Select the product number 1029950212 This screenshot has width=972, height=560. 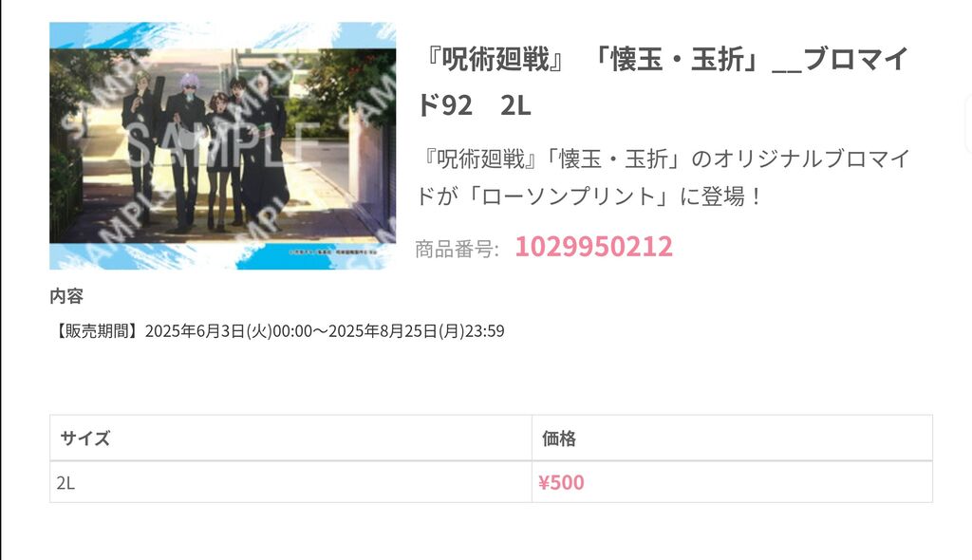tap(594, 247)
